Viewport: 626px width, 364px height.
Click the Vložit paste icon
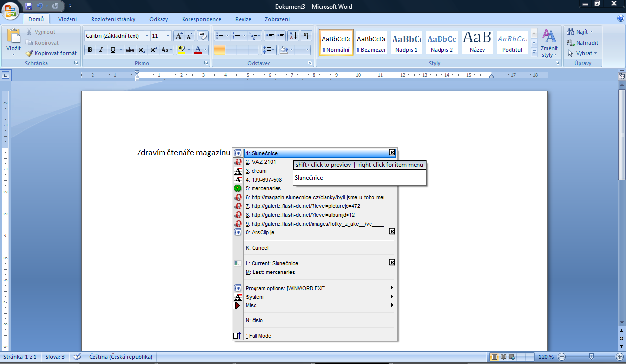(13, 37)
